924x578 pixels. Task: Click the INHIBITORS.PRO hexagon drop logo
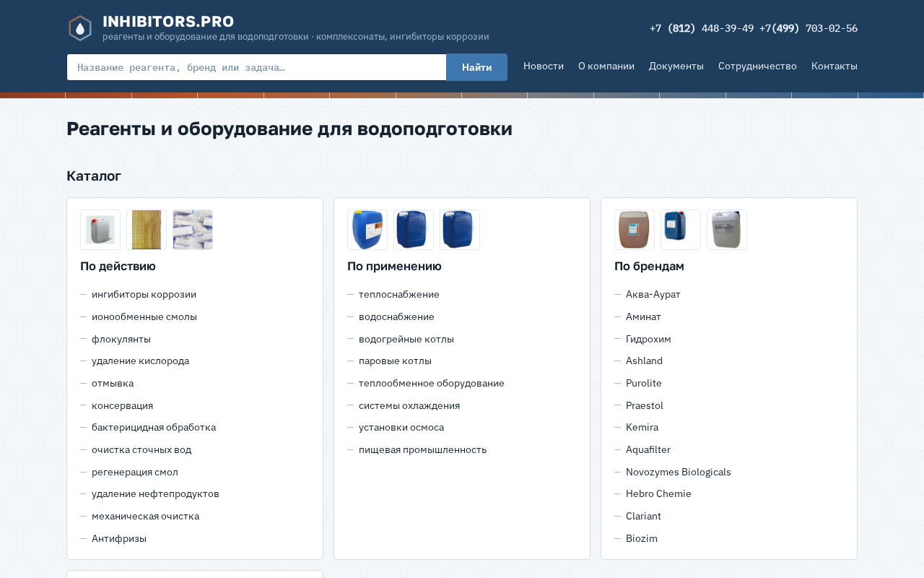[80, 28]
